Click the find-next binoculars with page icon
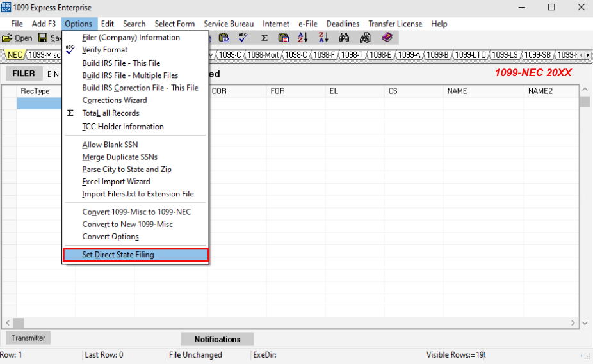This screenshot has width=593, height=364. [365, 37]
